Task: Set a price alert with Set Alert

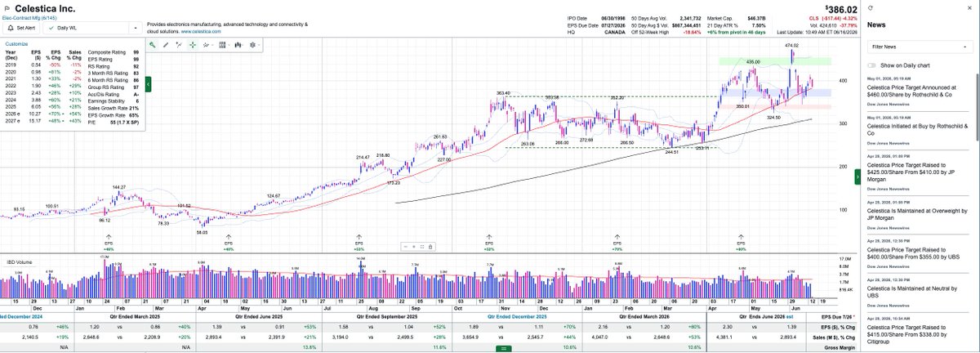Action: pos(20,27)
